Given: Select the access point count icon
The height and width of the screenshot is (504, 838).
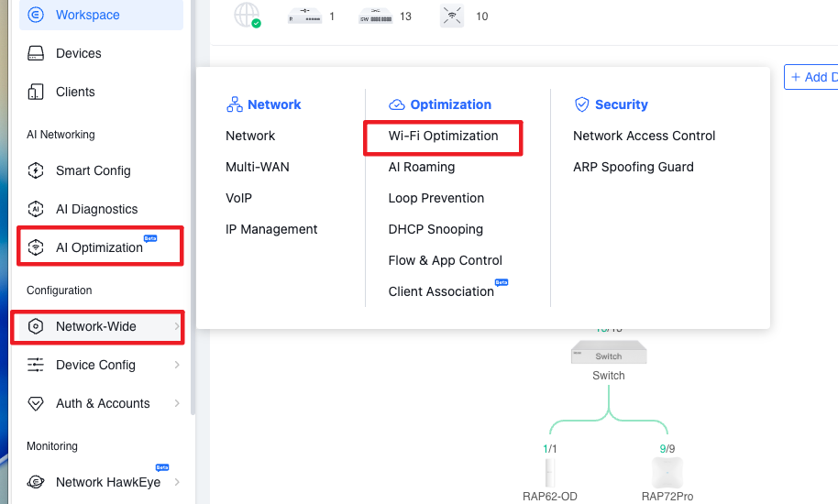Looking at the screenshot, I should [452, 16].
